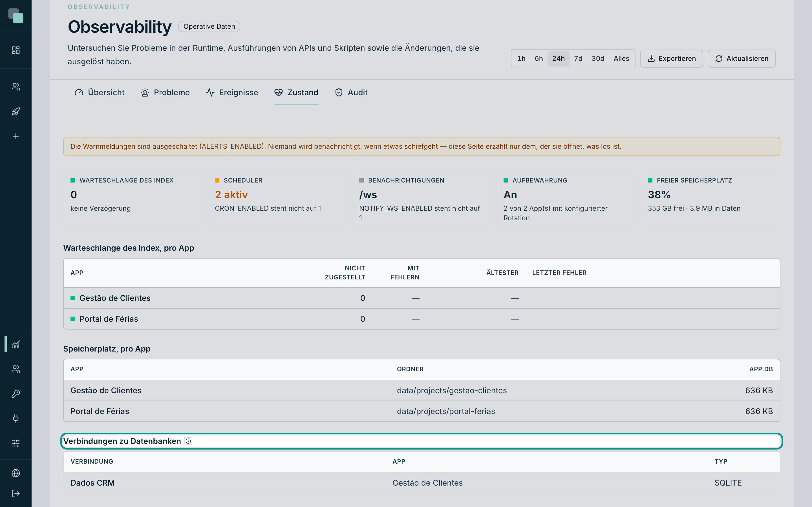Screen dimensions: 812x507
Task: Add new item with plus icon
Action: [x=16, y=137]
